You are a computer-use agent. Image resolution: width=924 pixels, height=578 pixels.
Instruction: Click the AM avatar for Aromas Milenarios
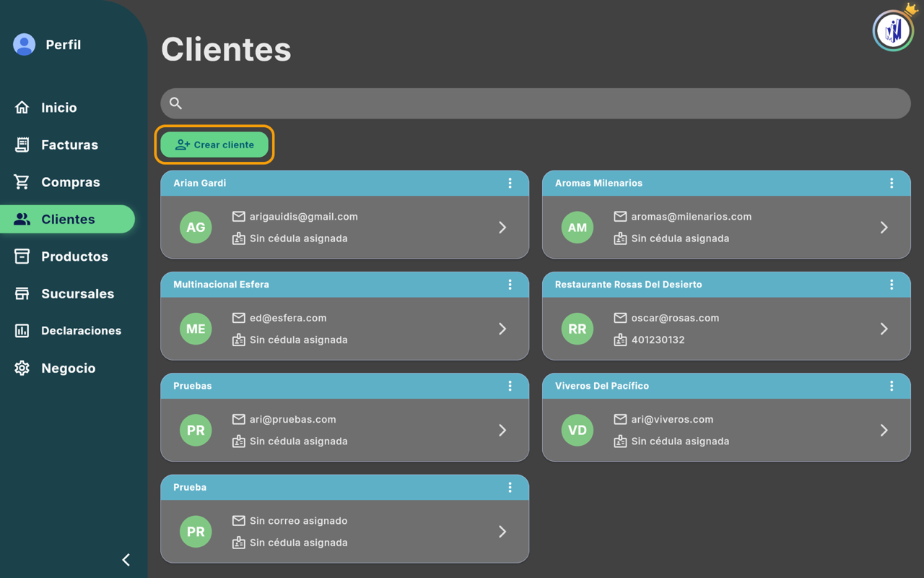[577, 228]
